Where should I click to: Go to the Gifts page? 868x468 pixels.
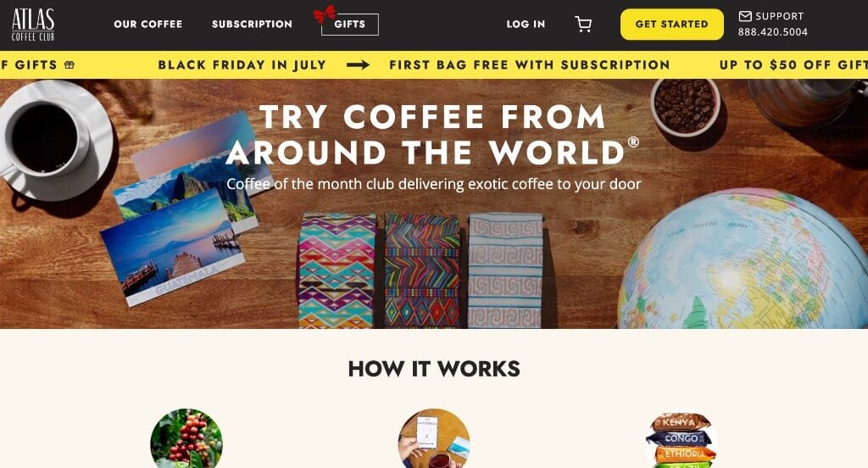pyautogui.click(x=350, y=25)
